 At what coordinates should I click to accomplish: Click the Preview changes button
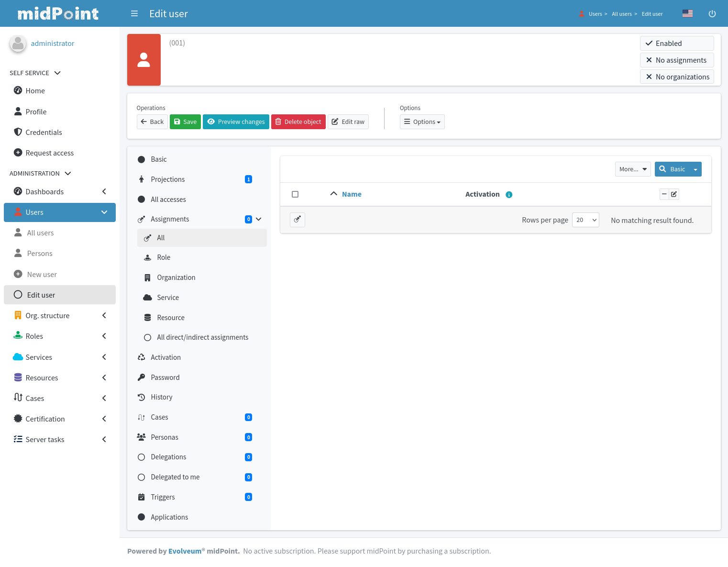(x=236, y=122)
